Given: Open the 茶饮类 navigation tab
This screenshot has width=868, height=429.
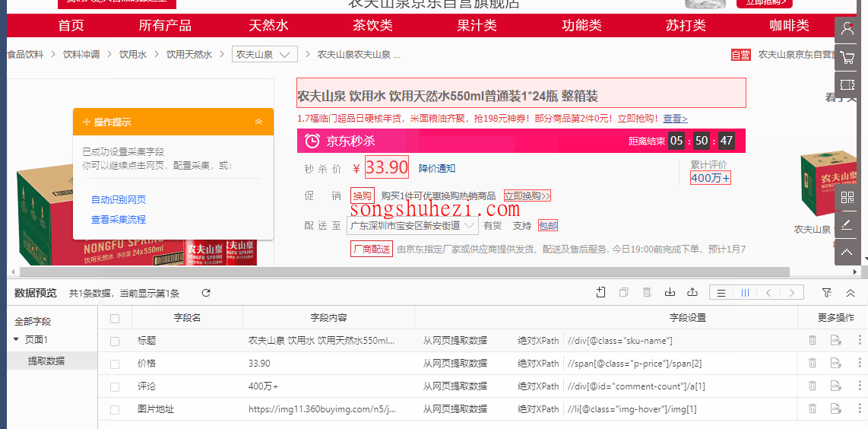Looking at the screenshot, I should pos(372,26).
